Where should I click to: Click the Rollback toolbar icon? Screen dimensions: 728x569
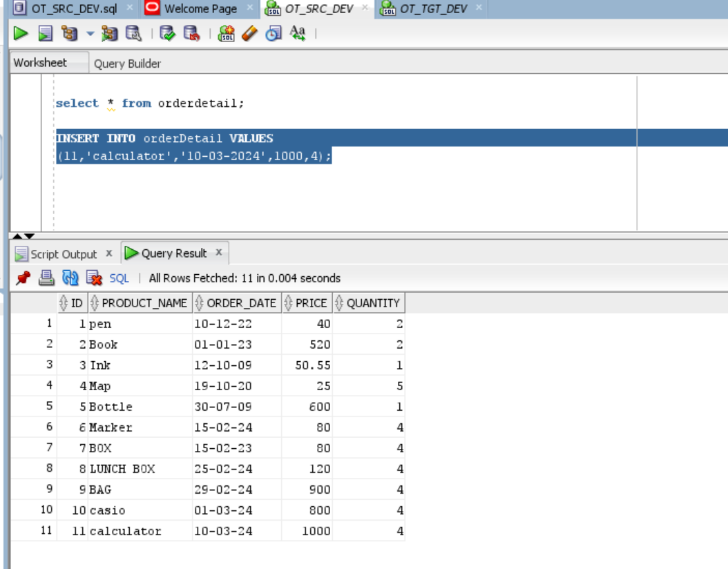(x=192, y=33)
